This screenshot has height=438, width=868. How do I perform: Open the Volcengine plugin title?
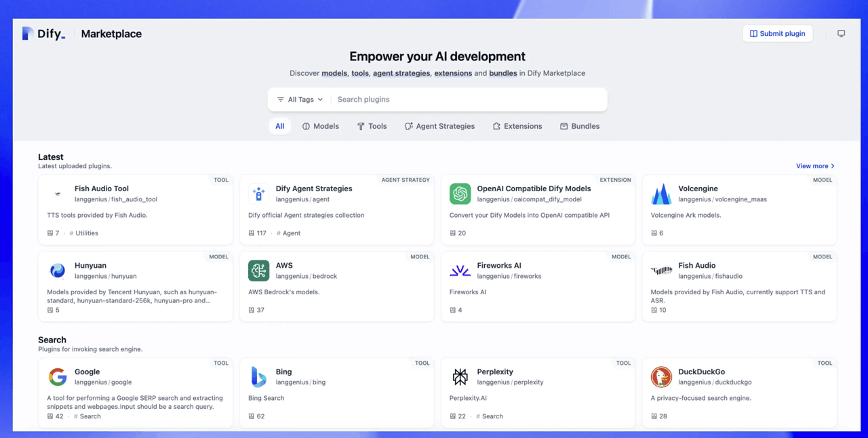[698, 188]
